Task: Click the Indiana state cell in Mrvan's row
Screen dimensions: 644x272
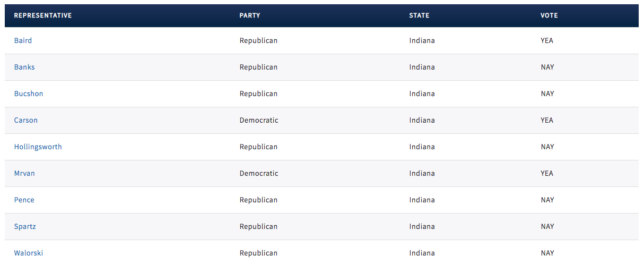Action: tap(422, 173)
